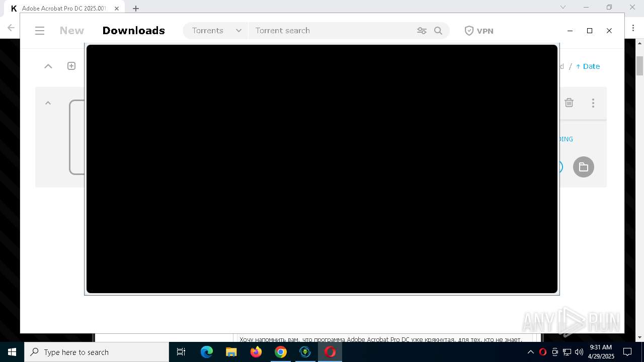Open the Windows notification center
The image size is (644, 362).
point(627,352)
